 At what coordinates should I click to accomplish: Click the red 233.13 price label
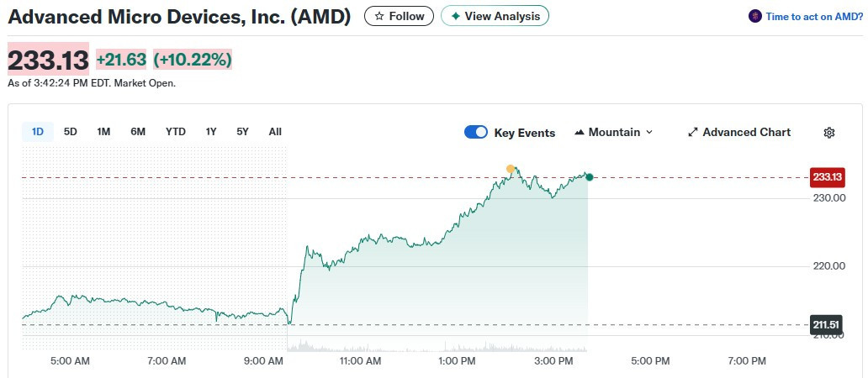click(x=827, y=176)
